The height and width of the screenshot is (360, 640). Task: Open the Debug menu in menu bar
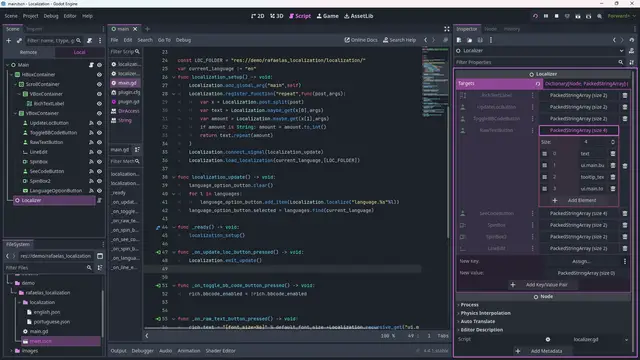pos(51,16)
